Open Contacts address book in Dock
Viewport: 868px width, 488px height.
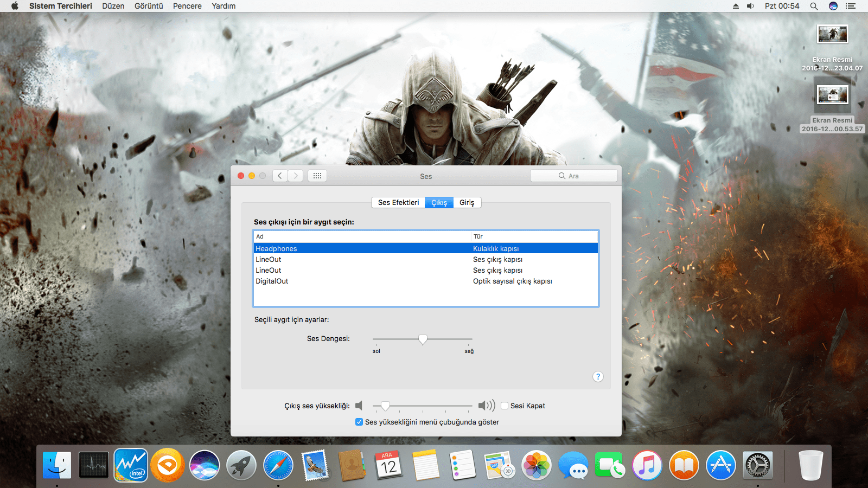(x=352, y=465)
